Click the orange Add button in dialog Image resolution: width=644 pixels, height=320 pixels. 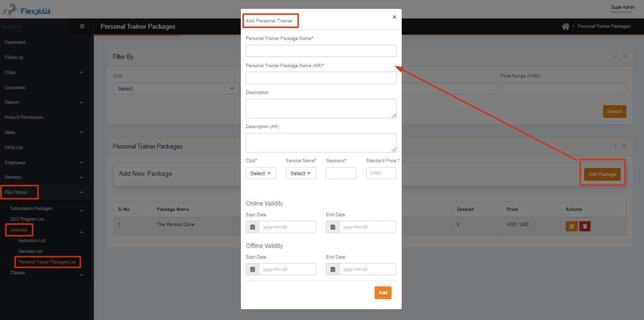[383, 293]
